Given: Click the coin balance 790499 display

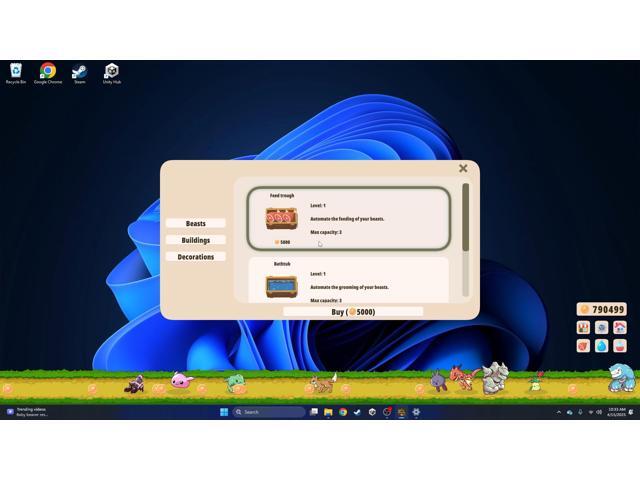Looking at the screenshot, I should pos(602,309).
